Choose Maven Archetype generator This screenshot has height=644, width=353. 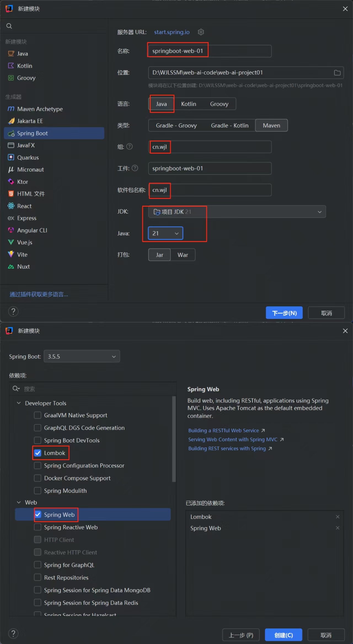point(55,109)
